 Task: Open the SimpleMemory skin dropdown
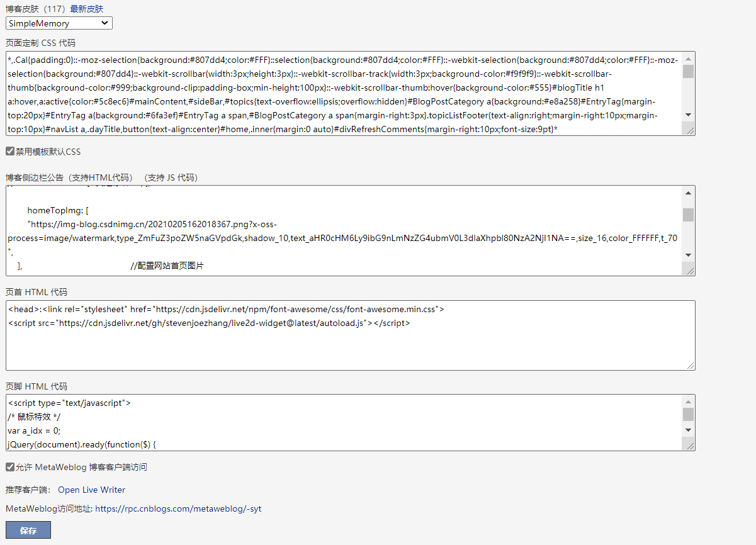59,23
